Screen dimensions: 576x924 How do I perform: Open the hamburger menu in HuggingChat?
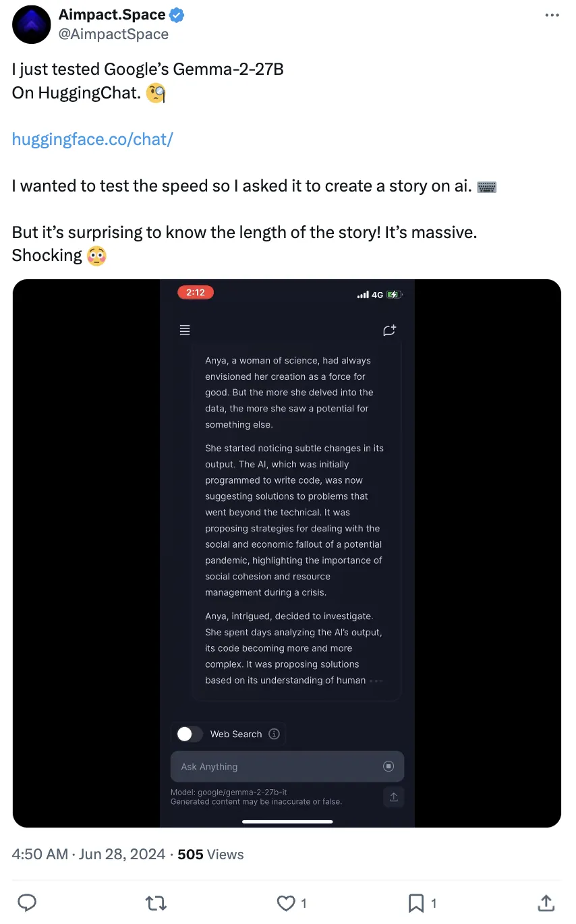tap(185, 330)
